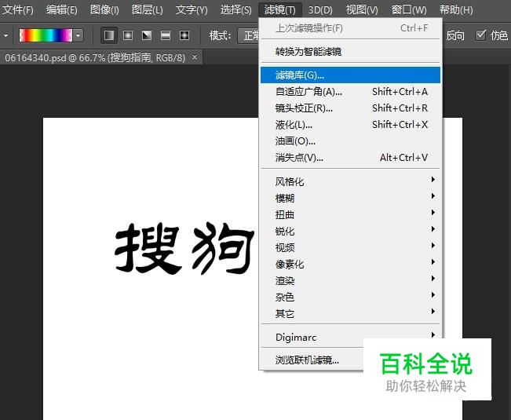The width and height of the screenshot is (511, 420).
Task: Open the 图层(L) menu
Action: [x=147, y=9]
